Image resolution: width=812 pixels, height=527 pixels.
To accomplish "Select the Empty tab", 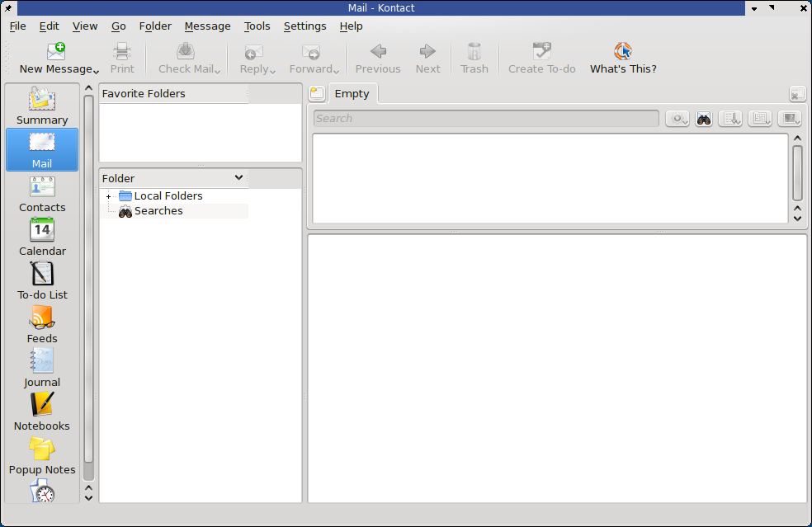I will [352, 94].
